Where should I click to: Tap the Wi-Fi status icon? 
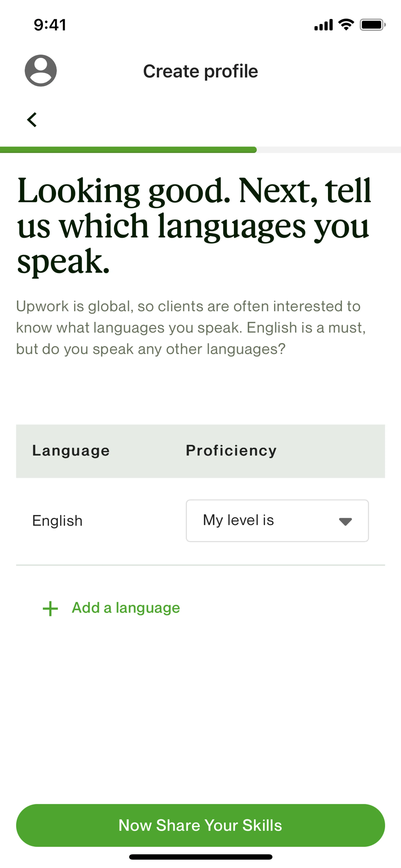346,25
